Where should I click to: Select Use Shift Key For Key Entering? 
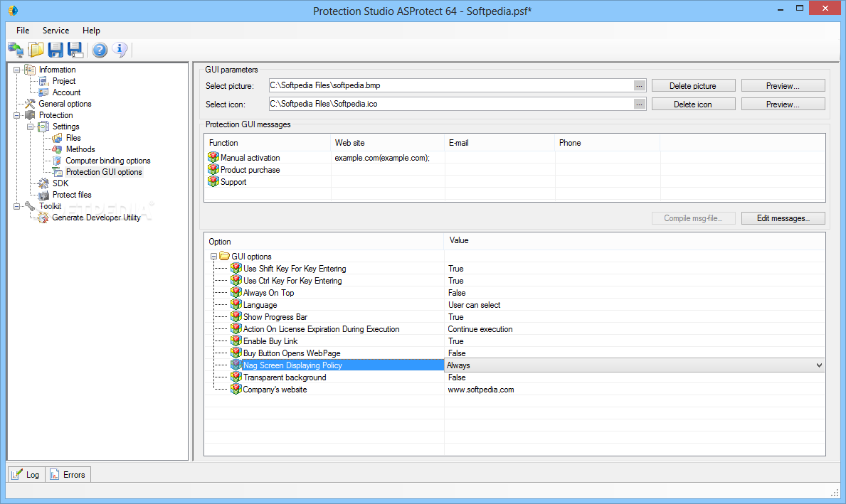pos(295,269)
